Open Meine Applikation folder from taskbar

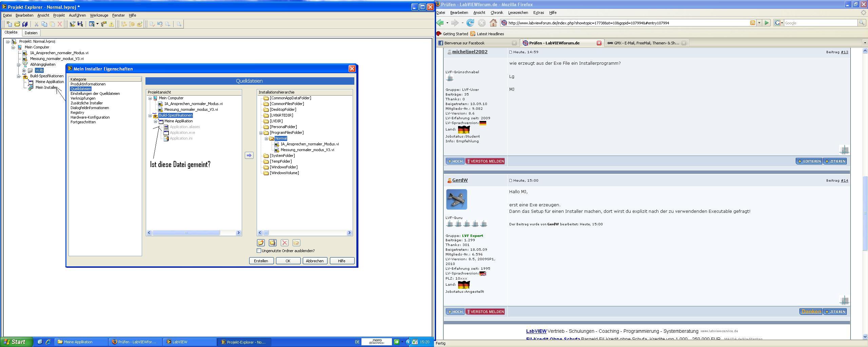pos(81,342)
